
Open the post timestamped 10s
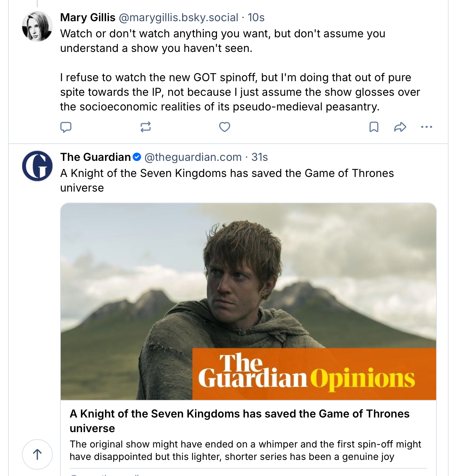[x=256, y=18]
